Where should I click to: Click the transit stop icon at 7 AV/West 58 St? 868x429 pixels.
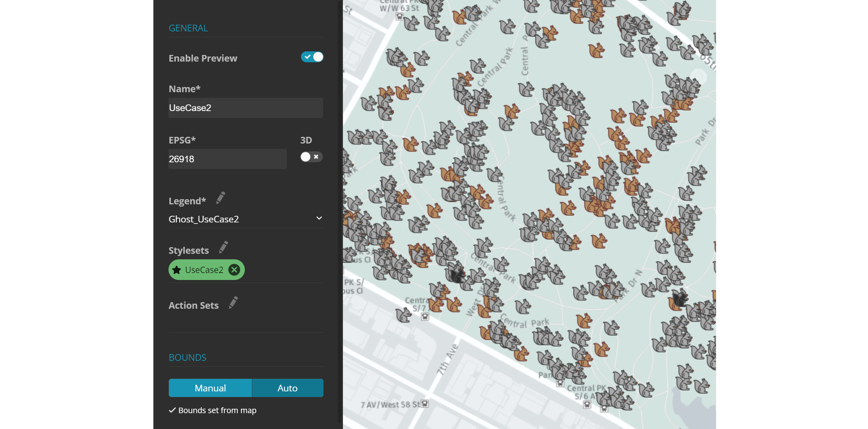point(425,404)
